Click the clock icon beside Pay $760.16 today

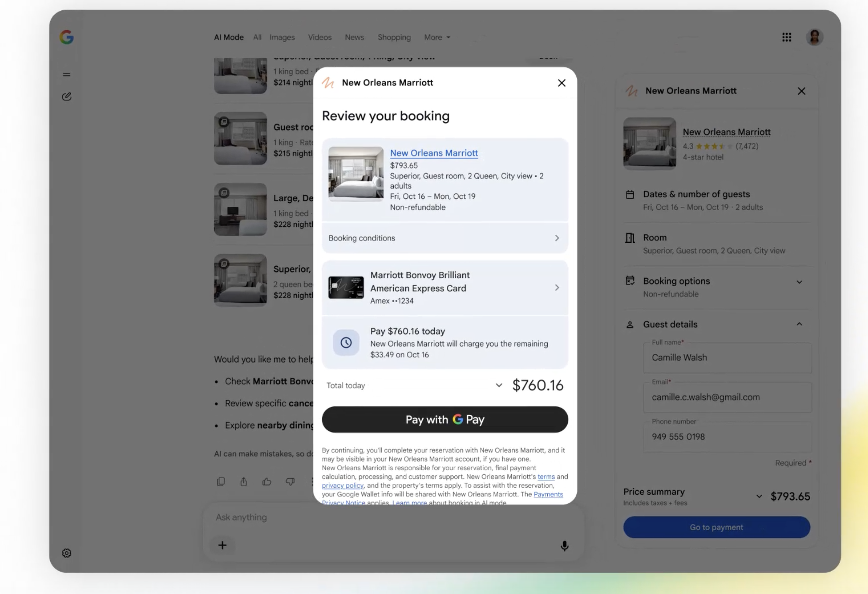click(346, 343)
